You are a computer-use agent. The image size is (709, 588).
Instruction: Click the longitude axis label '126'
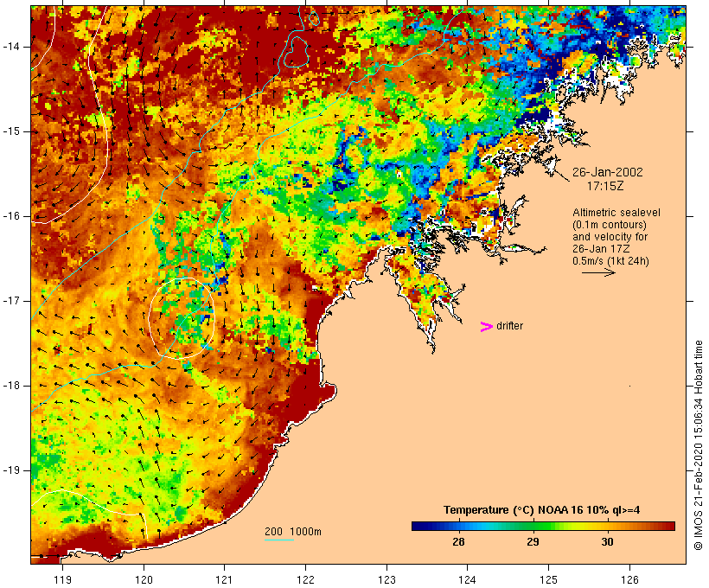point(629,579)
